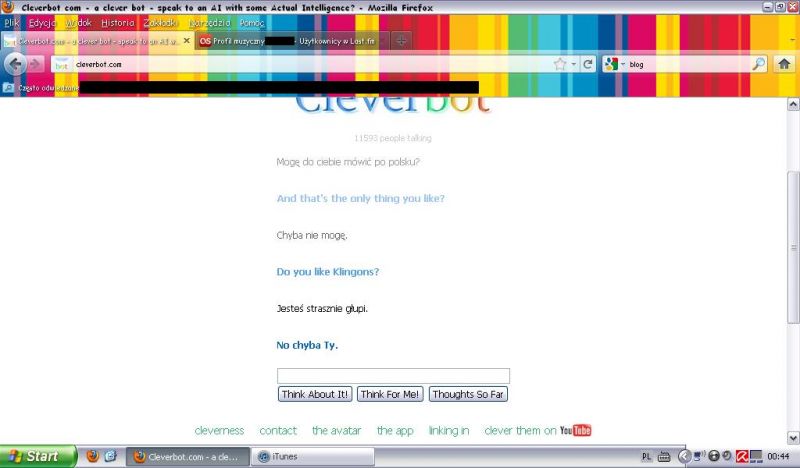Open the clever them on YouTube link
The height and width of the screenshot is (468, 800).
[x=538, y=431]
